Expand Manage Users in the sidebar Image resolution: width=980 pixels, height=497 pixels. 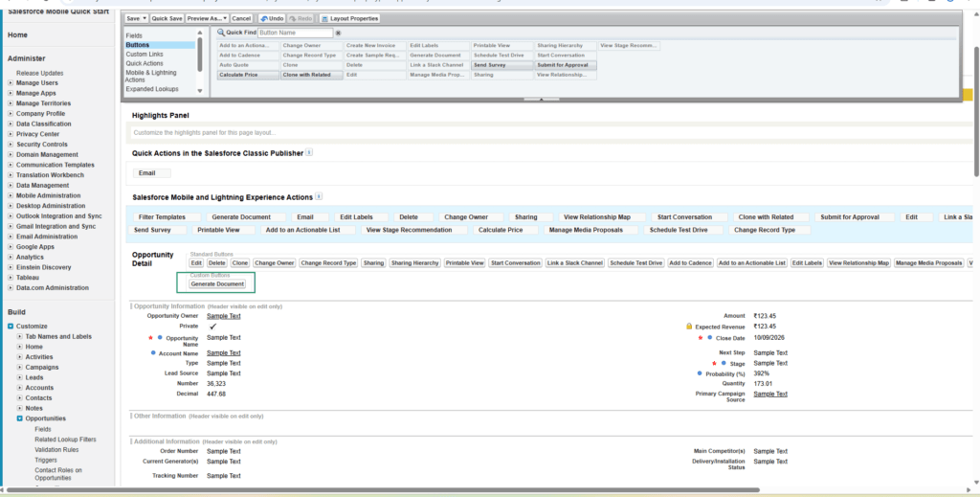pos(11,82)
